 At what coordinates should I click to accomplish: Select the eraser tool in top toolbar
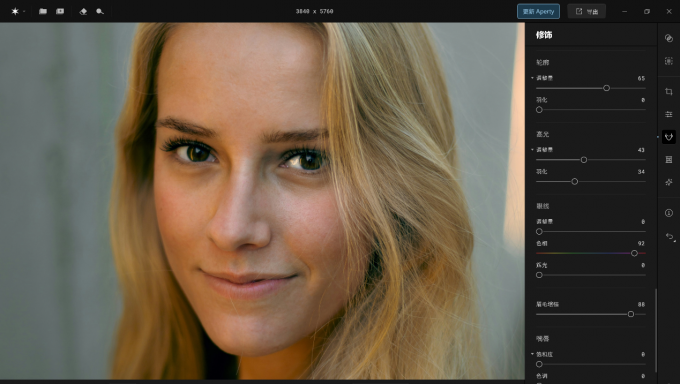(83, 11)
